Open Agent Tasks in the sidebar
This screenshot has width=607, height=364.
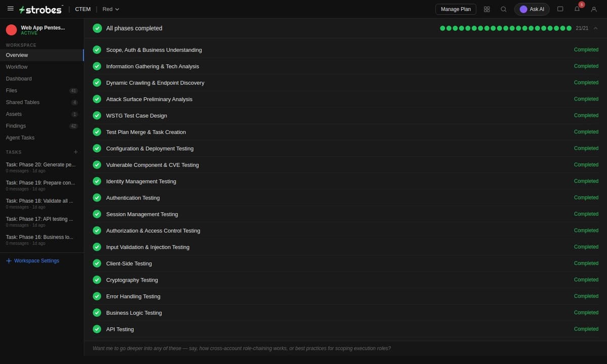42,138
